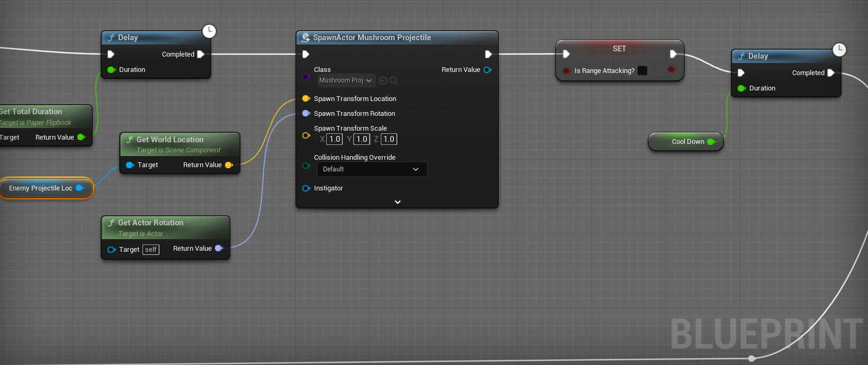Viewport: 868px width, 365px height.
Task: Click the use-selected-asset arrow icon beside Class
Action: pos(383,80)
